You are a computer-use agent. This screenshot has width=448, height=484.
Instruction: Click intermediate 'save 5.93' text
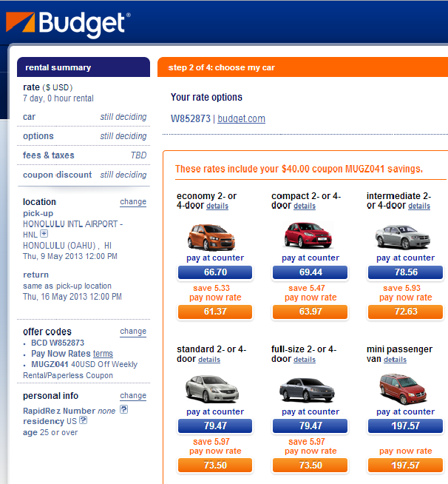click(401, 288)
